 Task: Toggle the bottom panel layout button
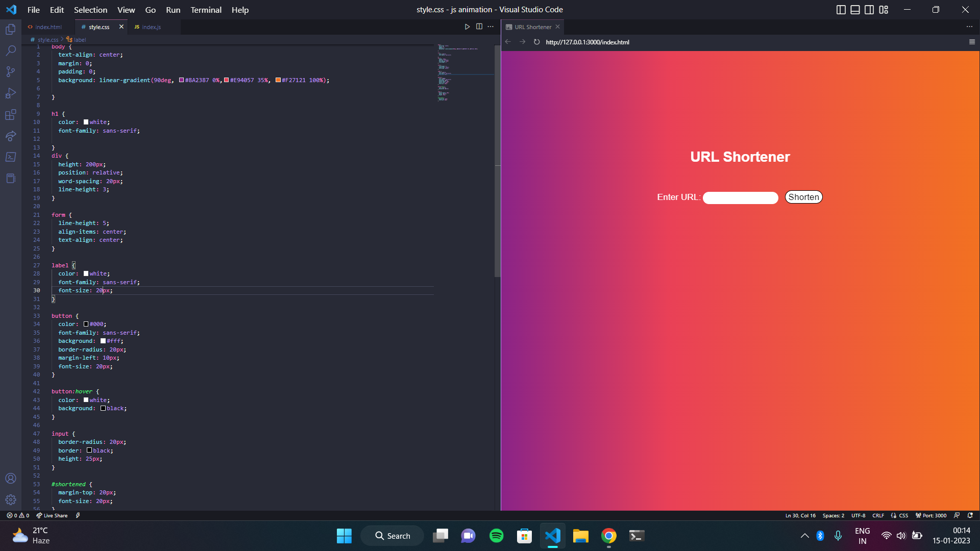(855, 10)
